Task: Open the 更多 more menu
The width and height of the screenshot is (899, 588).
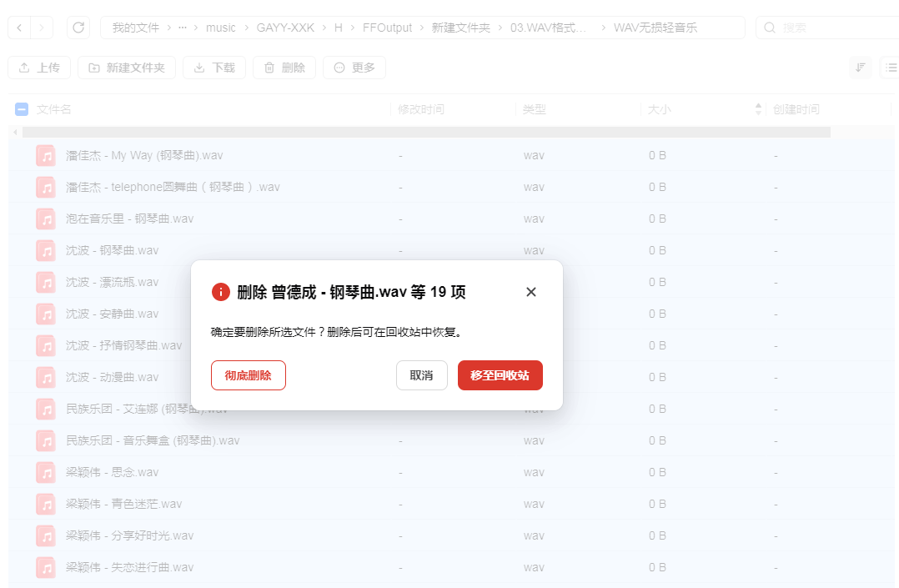Action: click(x=354, y=68)
